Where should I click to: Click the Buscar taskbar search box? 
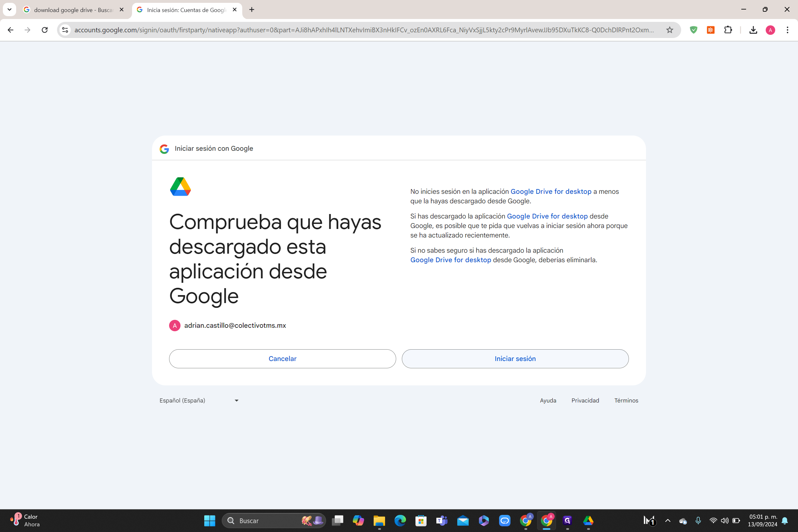tap(274, 521)
